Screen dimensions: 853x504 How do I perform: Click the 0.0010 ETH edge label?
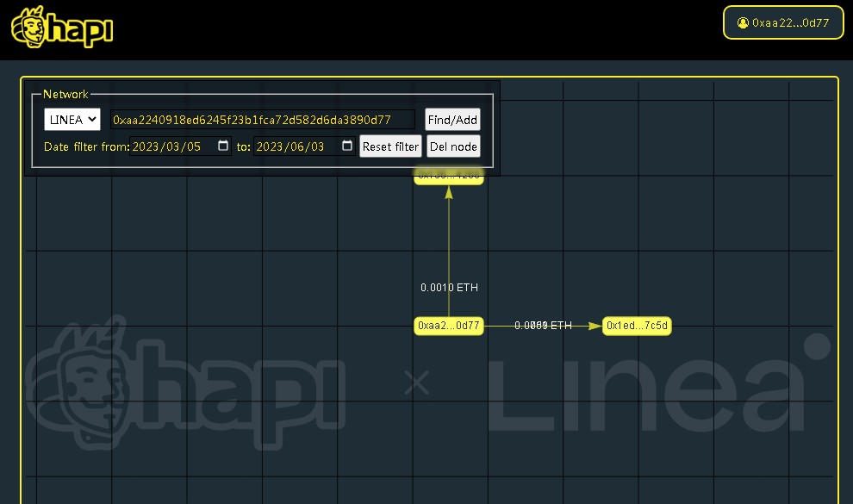coord(450,287)
